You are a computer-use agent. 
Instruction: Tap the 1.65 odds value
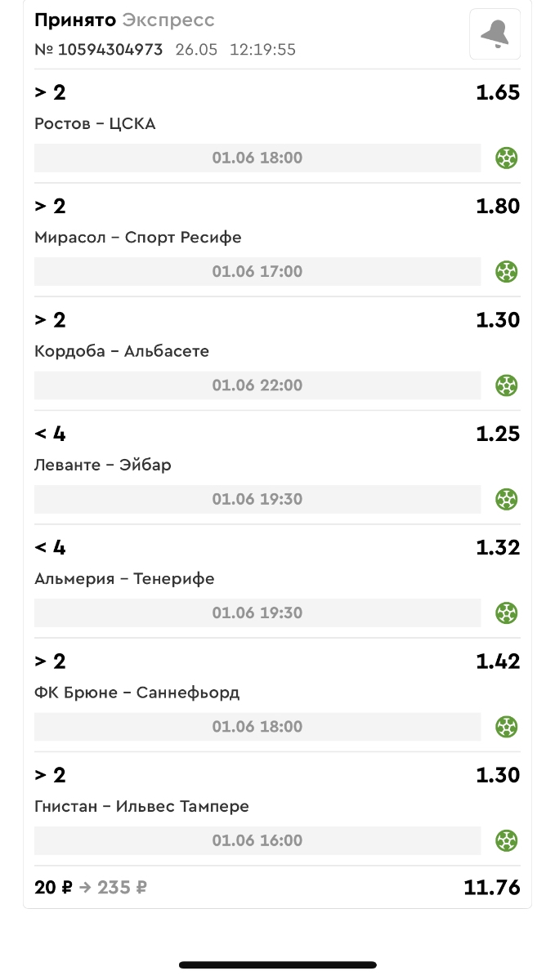point(498,92)
